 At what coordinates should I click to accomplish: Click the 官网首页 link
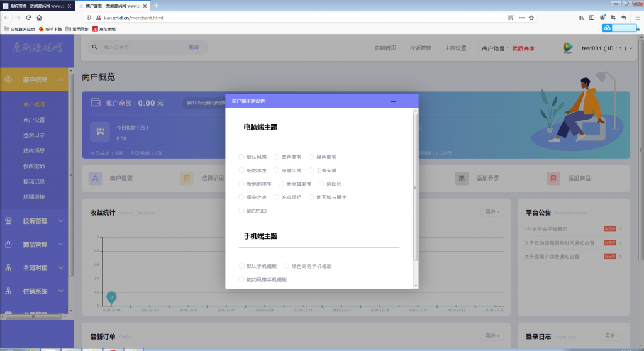[386, 48]
